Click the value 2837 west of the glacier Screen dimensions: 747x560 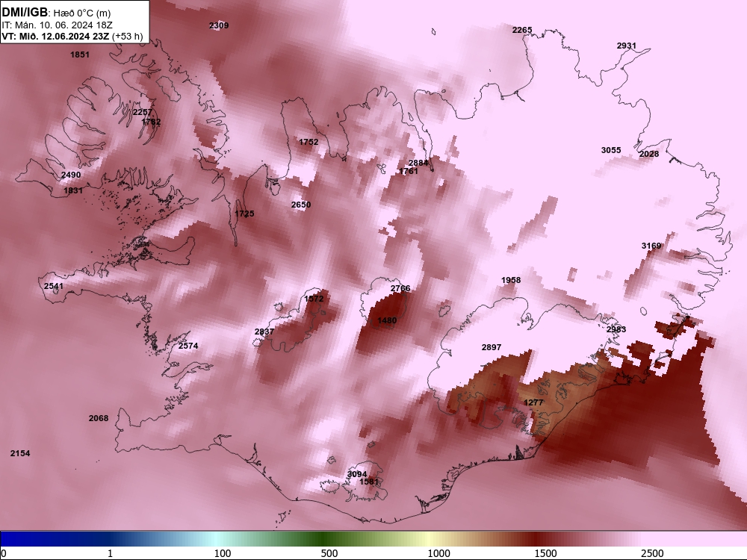(264, 332)
